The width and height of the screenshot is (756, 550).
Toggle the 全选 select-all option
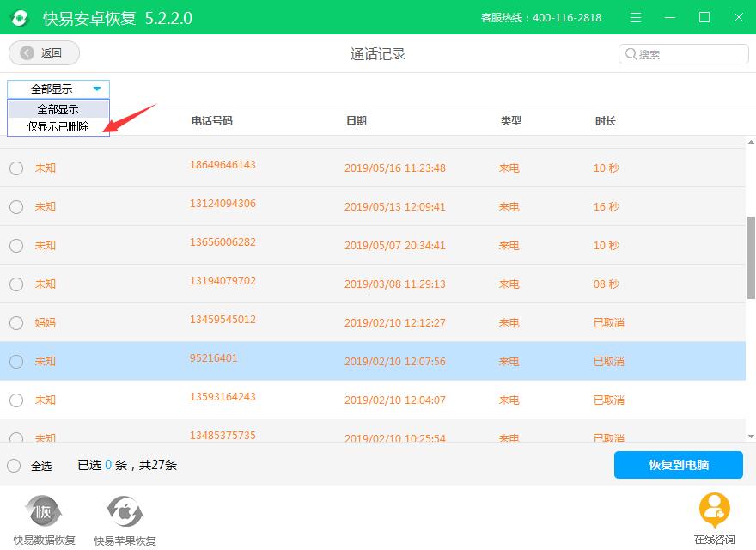click(15, 466)
